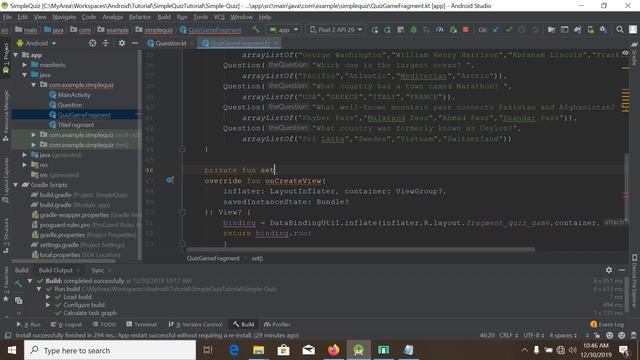This screenshot has width=640, height=360.
Task: Click the Collapse All icon in Project panel
Action: point(106,43)
